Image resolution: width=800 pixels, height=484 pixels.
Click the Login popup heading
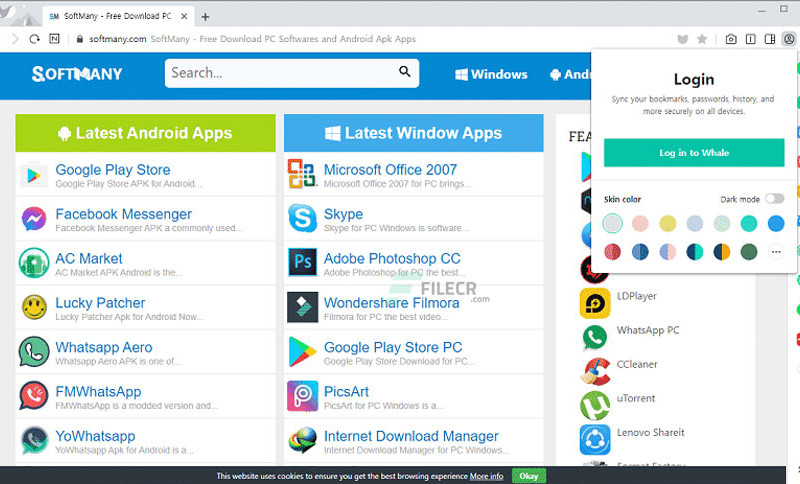[694, 80]
